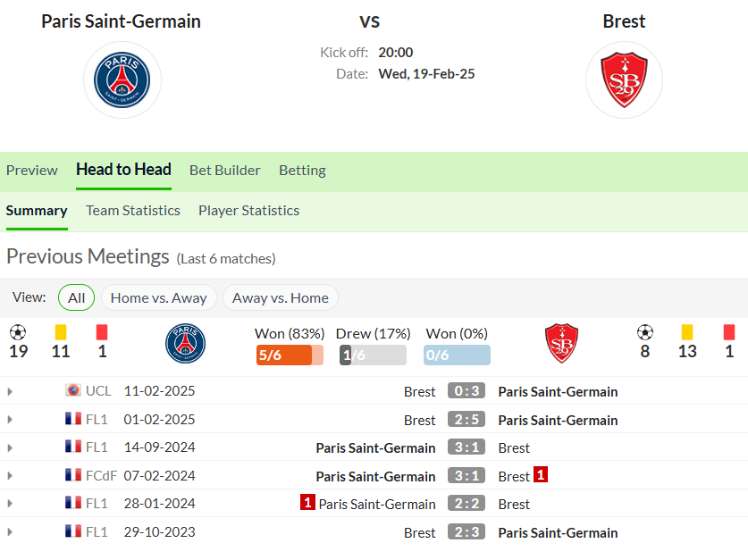Click the Paris Saint-Germain crest in header
The width and height of the screenshot is (748, 560).
pos(122,80)
